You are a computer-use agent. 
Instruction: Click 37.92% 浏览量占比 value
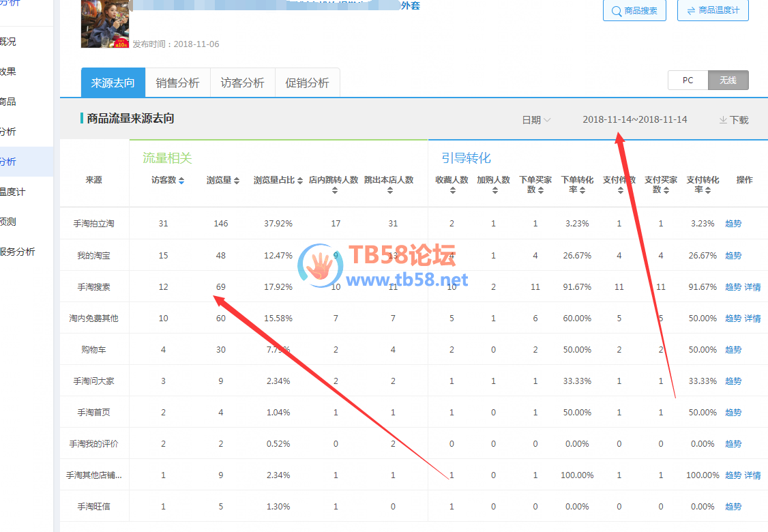point(278,224)
